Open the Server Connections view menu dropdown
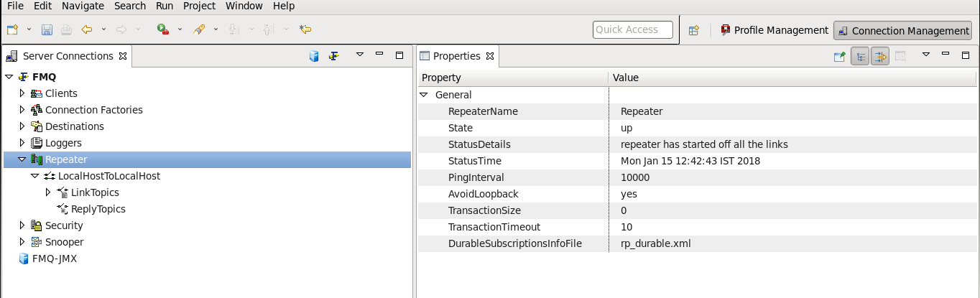 click(x=360, y=55)
